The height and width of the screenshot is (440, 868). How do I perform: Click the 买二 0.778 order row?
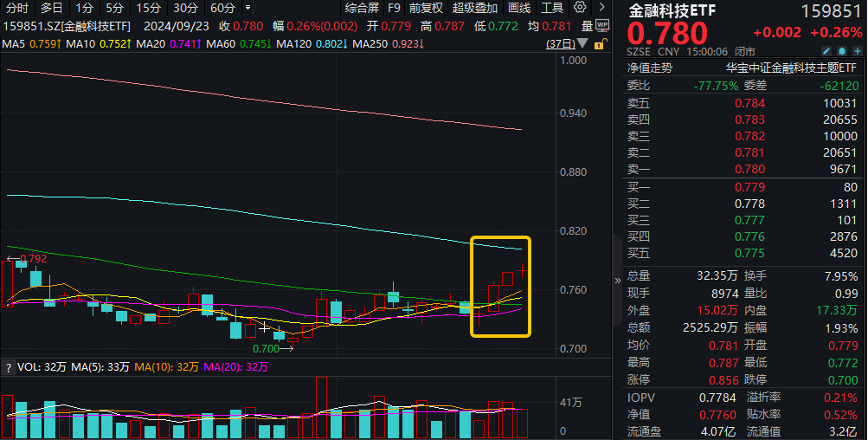point(743,204)
